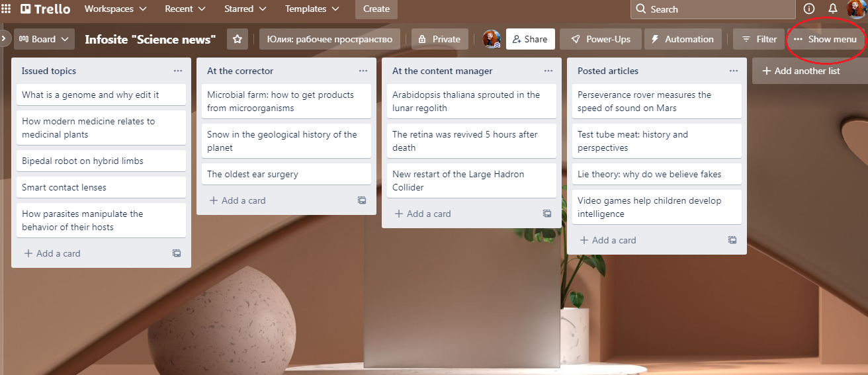Open the board member avatar
This screenshot has width=868, height=375.
[x=492, y=39]
